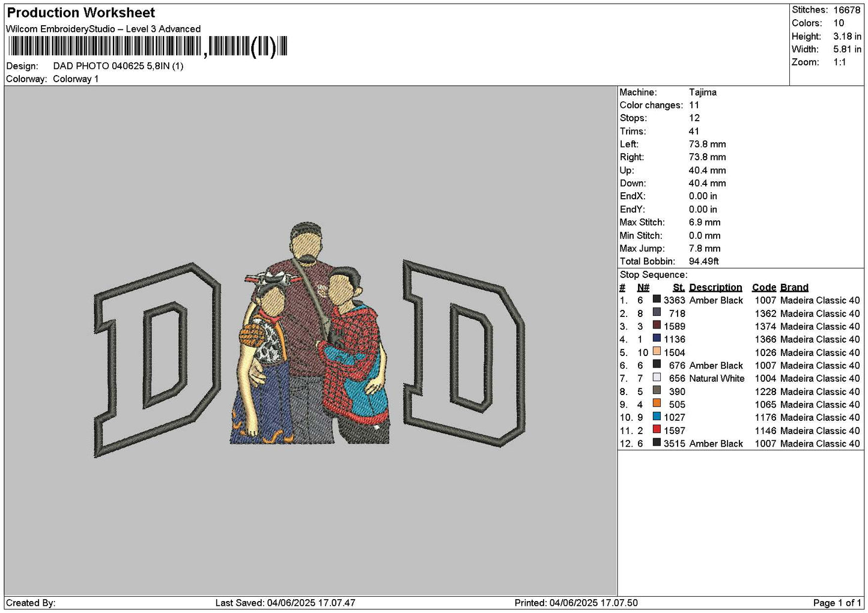
Task: Click the Description column header
Action: click(715, 288)
